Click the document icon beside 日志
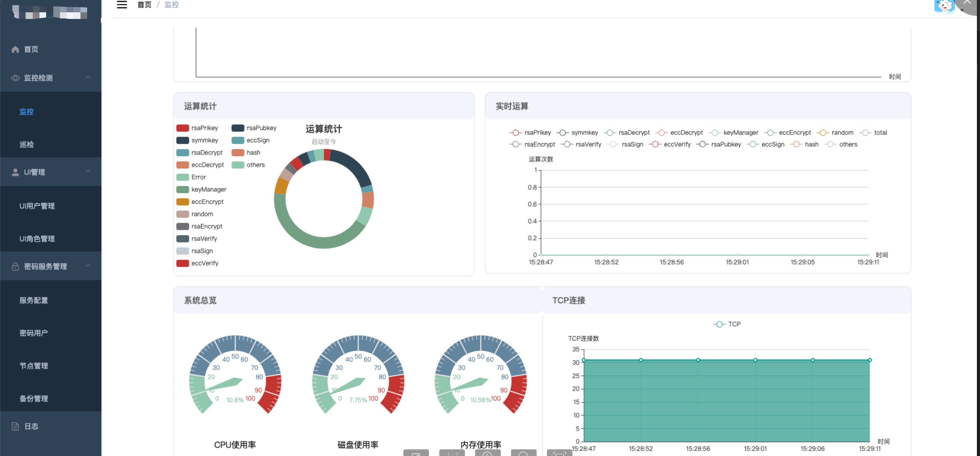980x456 pixels. (x=15, y=426)
